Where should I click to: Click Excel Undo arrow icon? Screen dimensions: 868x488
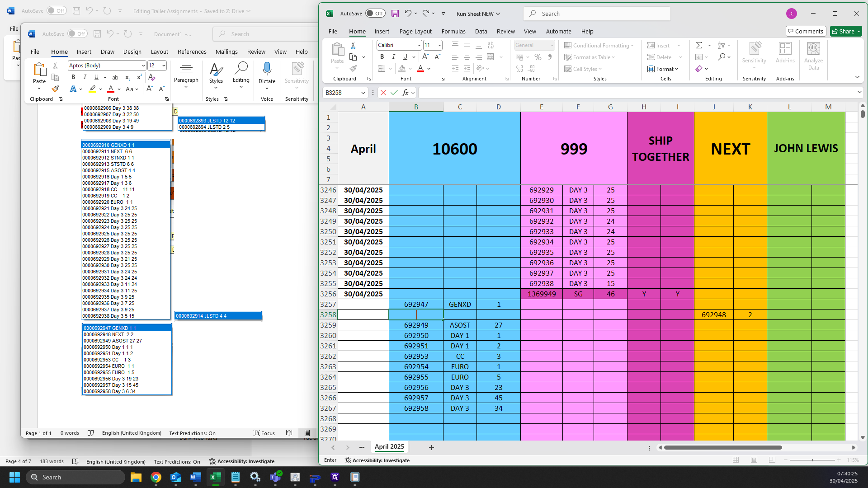408,14
